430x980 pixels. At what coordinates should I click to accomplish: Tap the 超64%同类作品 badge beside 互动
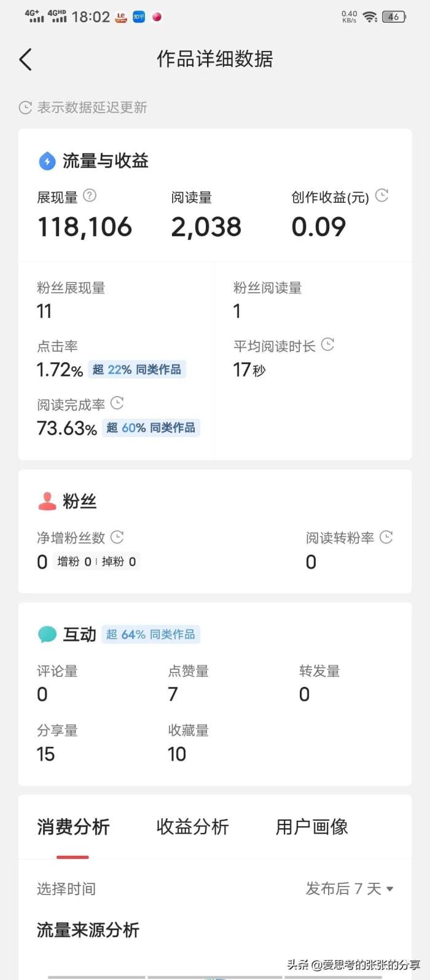[150, 634]
